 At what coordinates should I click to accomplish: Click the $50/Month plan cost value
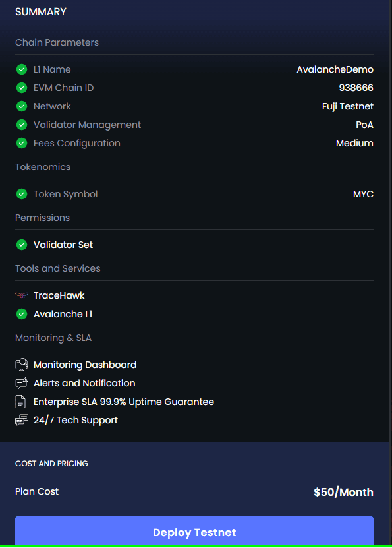point(343,492)
